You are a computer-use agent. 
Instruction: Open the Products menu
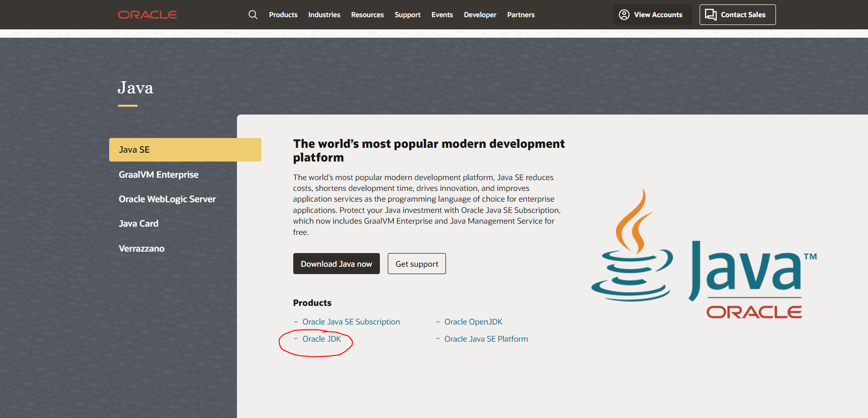(283, 15)
